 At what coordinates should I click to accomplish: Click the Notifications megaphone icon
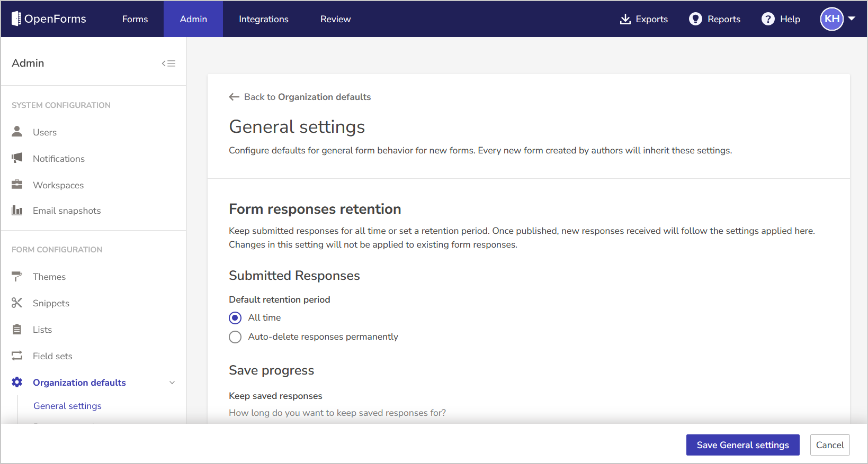(17, 158)
